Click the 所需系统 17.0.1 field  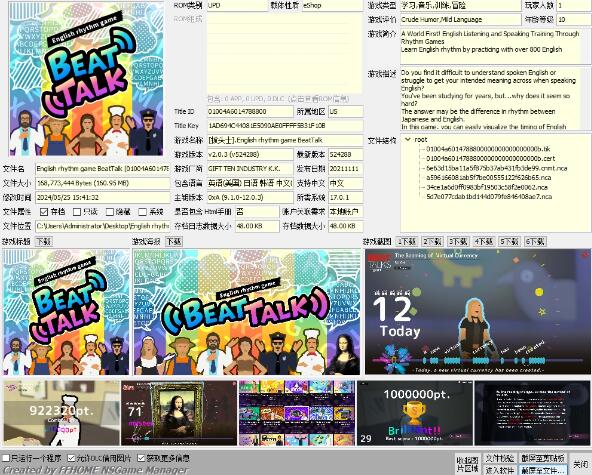coord(346,197)
